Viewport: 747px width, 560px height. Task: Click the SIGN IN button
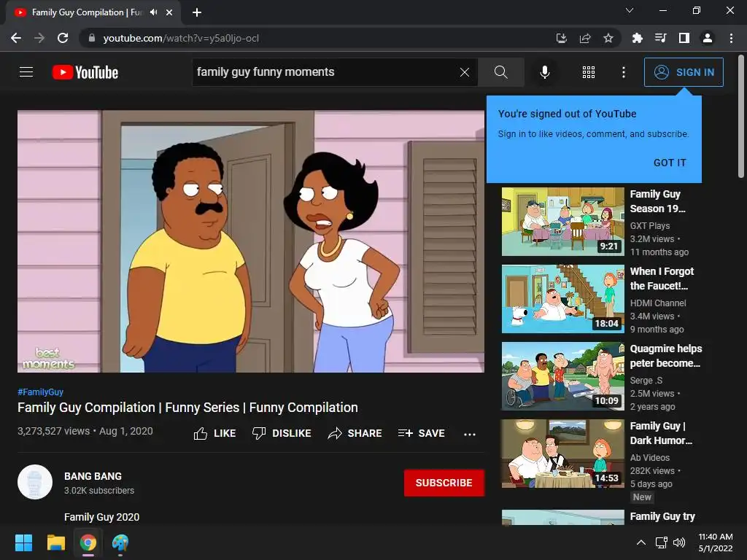click(684, 72)
